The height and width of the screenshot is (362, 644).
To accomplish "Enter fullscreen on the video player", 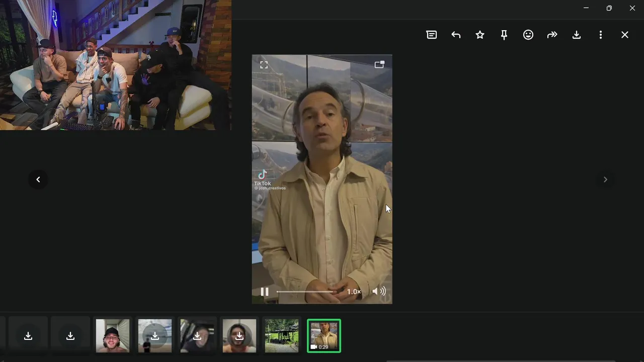I will click(x=264, y=65).
